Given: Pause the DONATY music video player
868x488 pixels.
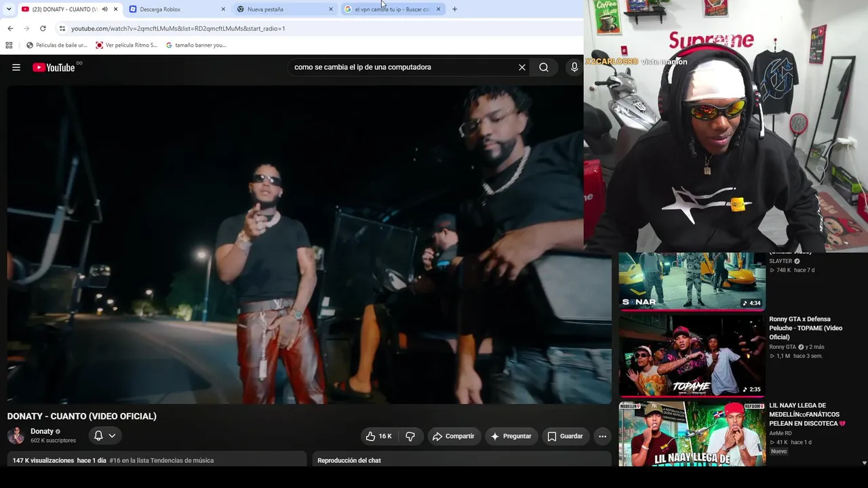Looking at the screenshot, I should pyautogui.click(x=309, y=244).
